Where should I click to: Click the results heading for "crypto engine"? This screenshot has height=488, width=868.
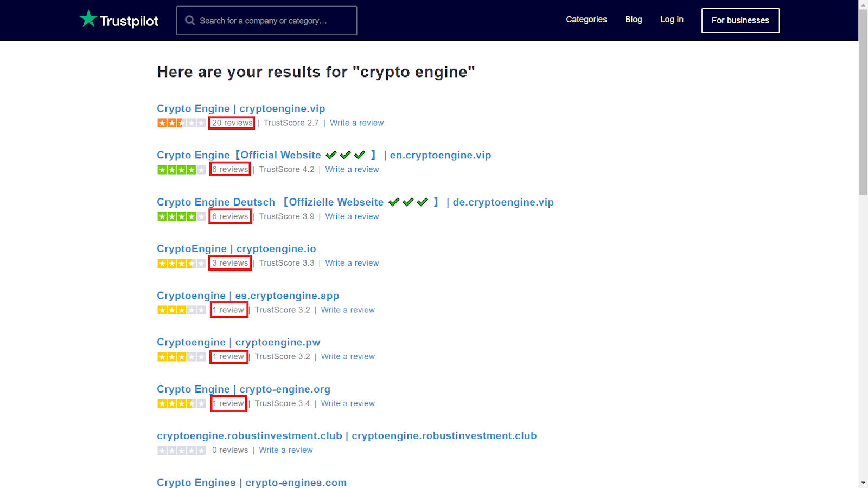[x=316, y=72]
